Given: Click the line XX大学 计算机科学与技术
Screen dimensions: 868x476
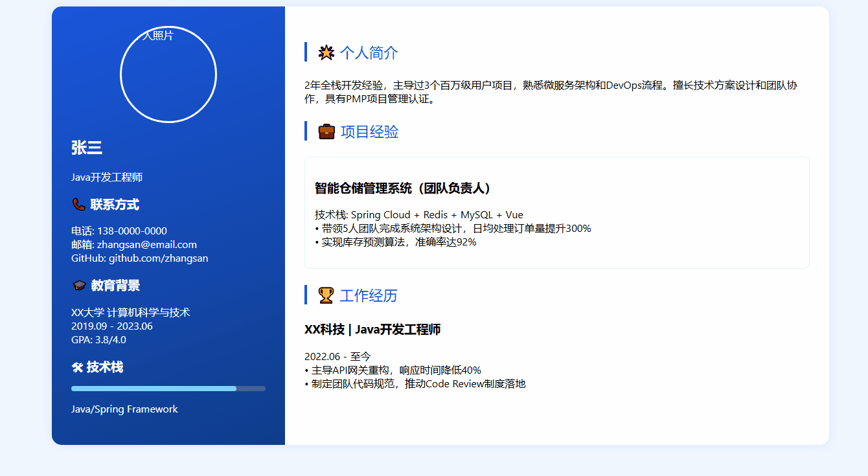Looking at the screenshot, I should coord(131,313).
